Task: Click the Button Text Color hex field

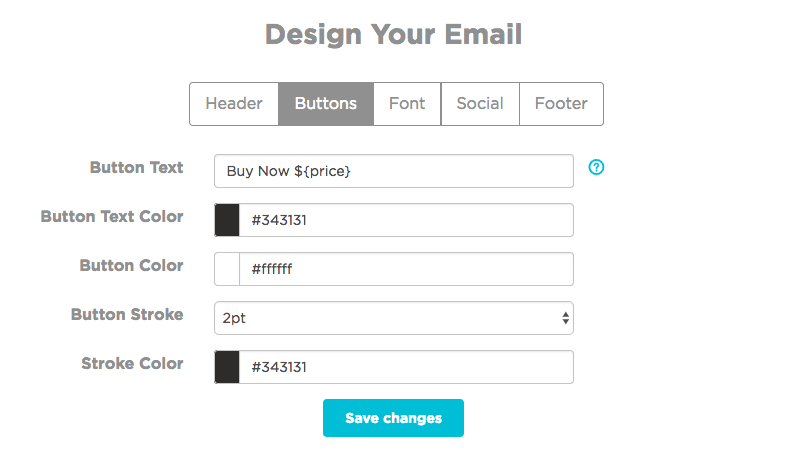Action: pos(405,220)
